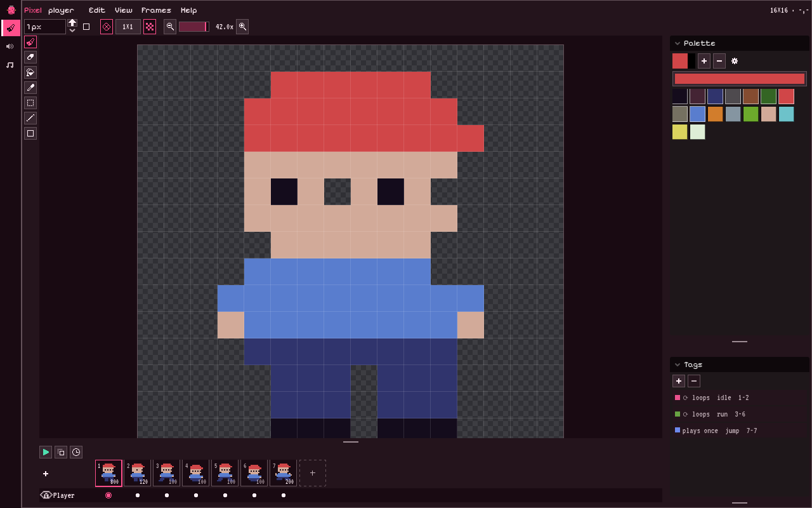This screenshot has height=508, width=812.
Task: Add a new tag
Action: click(x=679, y=381)
